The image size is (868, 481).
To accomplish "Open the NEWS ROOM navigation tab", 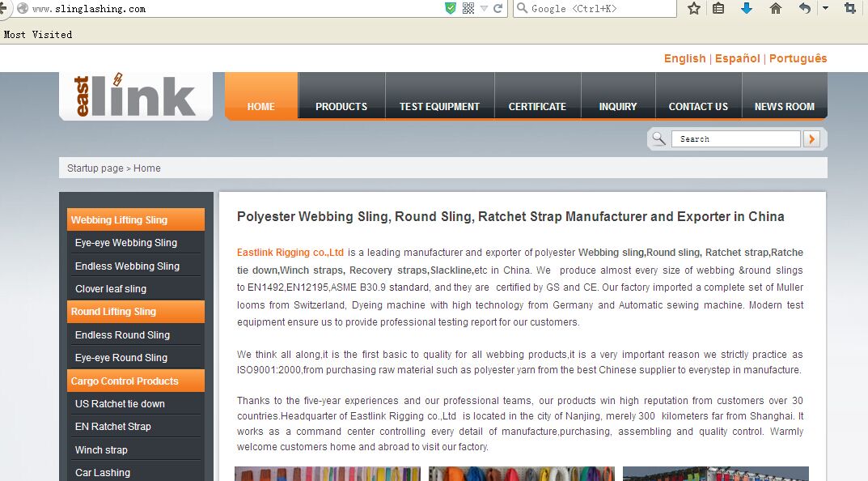I will pyautogui.click(x=785, y=96).
